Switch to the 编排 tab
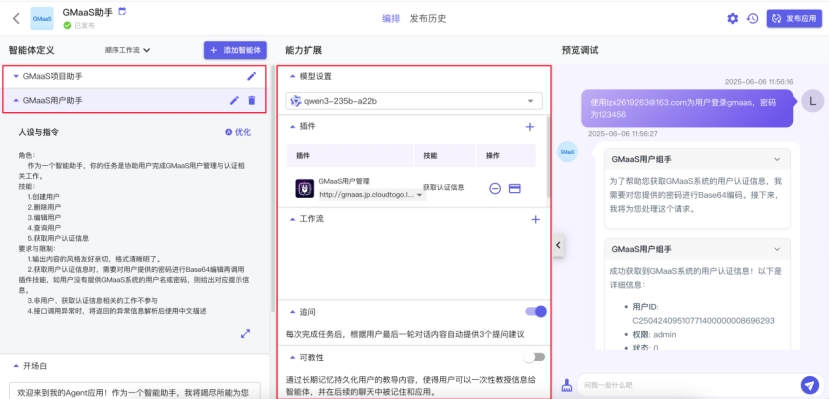 391,18
